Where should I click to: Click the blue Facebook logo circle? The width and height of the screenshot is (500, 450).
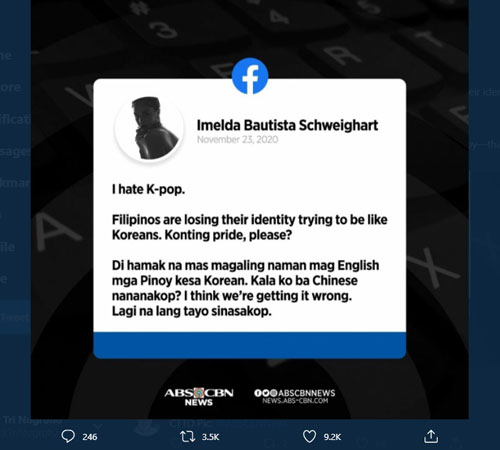click(250, 76)
